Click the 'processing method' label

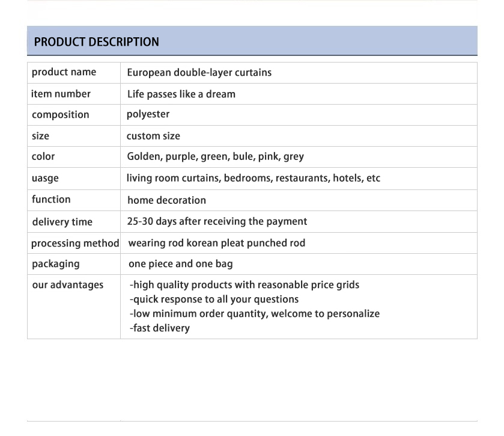75,244
